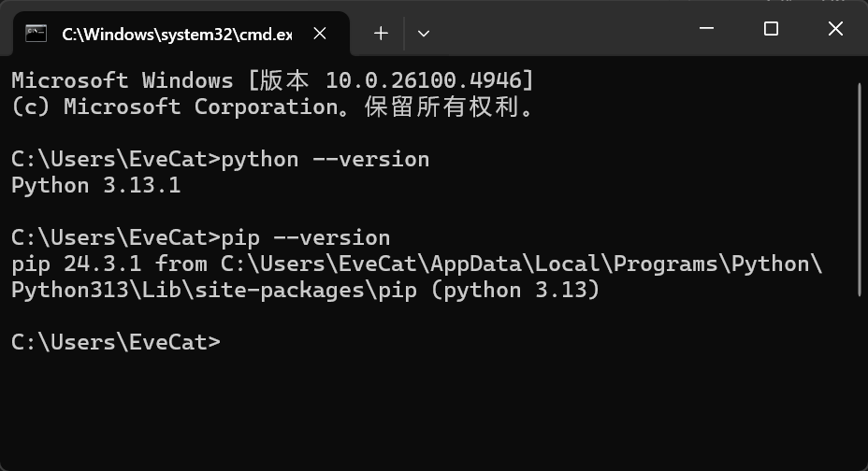This screenshot has height=471, width=868.
Task: Click the last empty command prompt line
Action: click(x=116, y=343)
